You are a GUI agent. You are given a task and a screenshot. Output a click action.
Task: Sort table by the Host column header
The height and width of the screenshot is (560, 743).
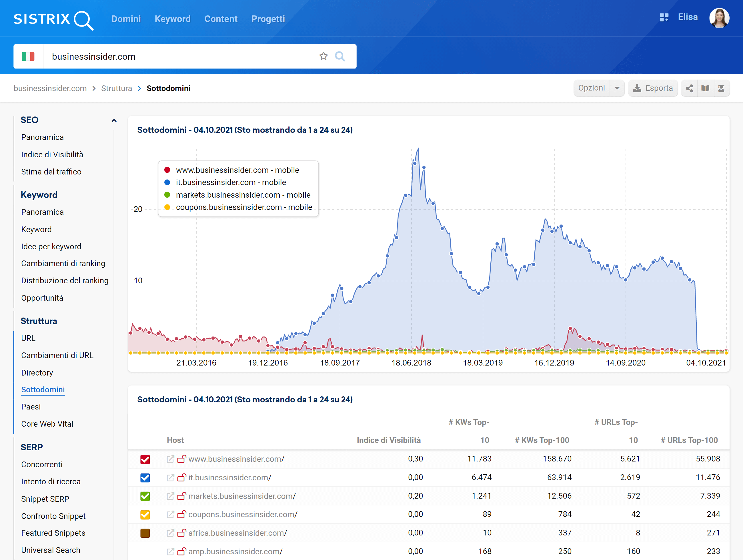pyautogui.click(x=175, y=440)
